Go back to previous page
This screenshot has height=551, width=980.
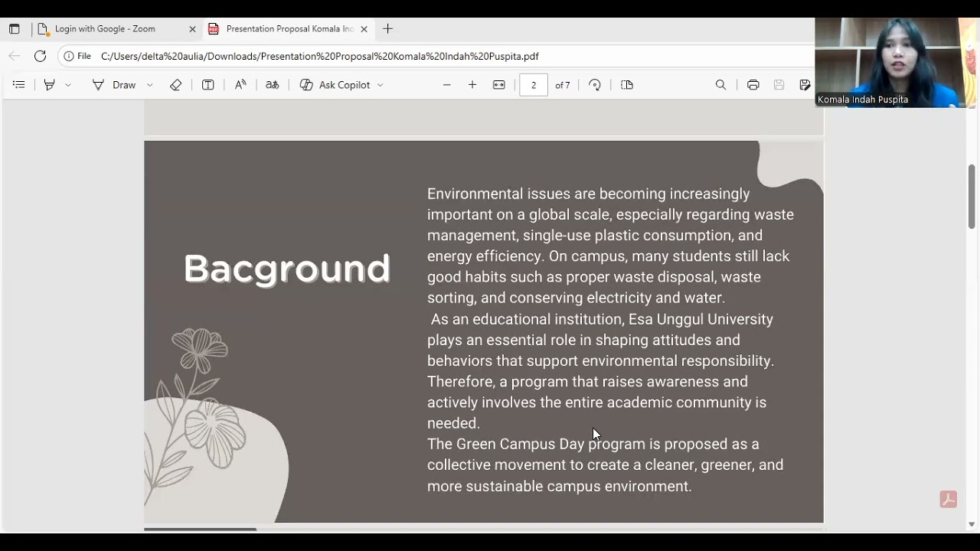pos(14,56)
